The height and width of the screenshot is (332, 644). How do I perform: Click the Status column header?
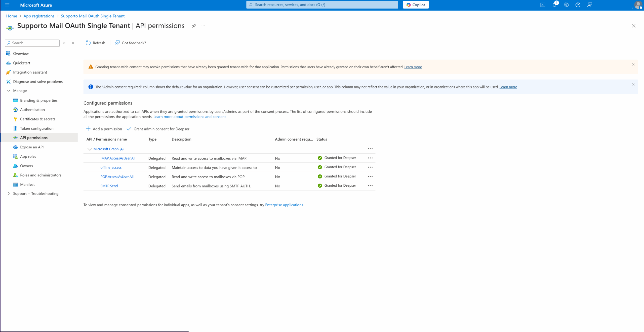pyautogui.click(x=322, y=139)
